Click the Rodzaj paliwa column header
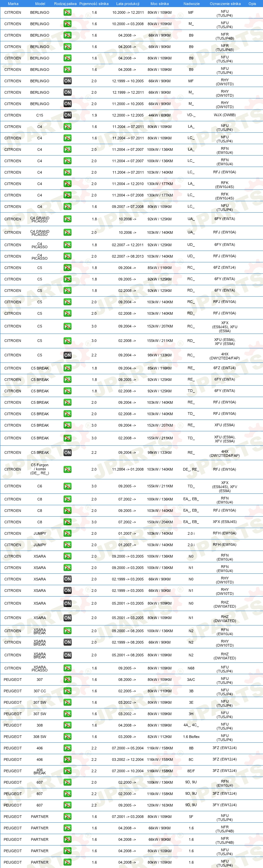This screenshot has height=868, width=263. pyautogui.click(x=65, y=4)
